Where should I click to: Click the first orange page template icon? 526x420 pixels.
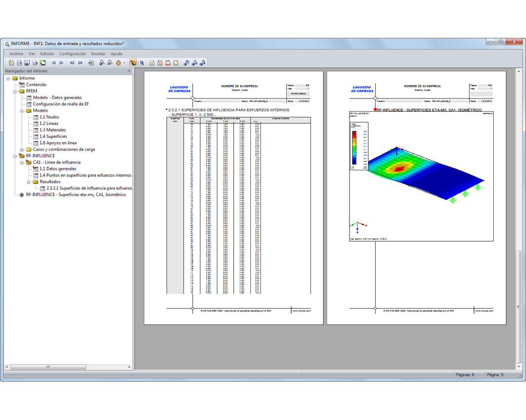152,63
